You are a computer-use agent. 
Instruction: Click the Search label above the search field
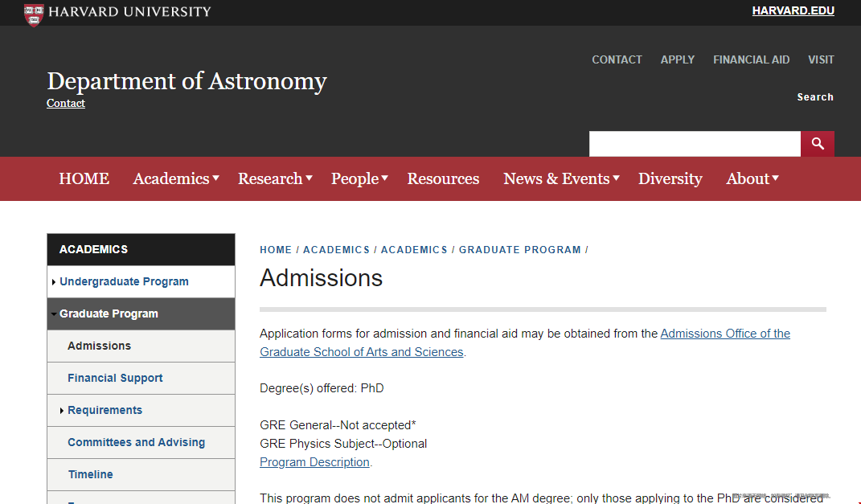(x=815, y=97)
